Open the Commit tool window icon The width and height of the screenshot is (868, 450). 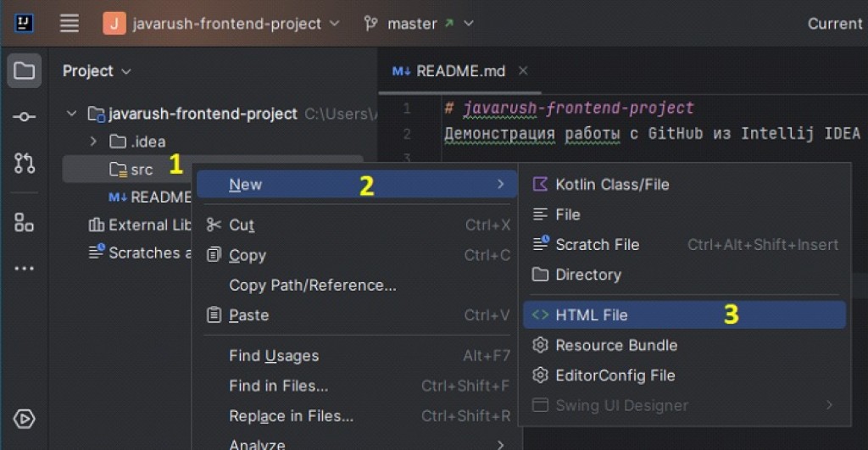(x=25, y=117)
